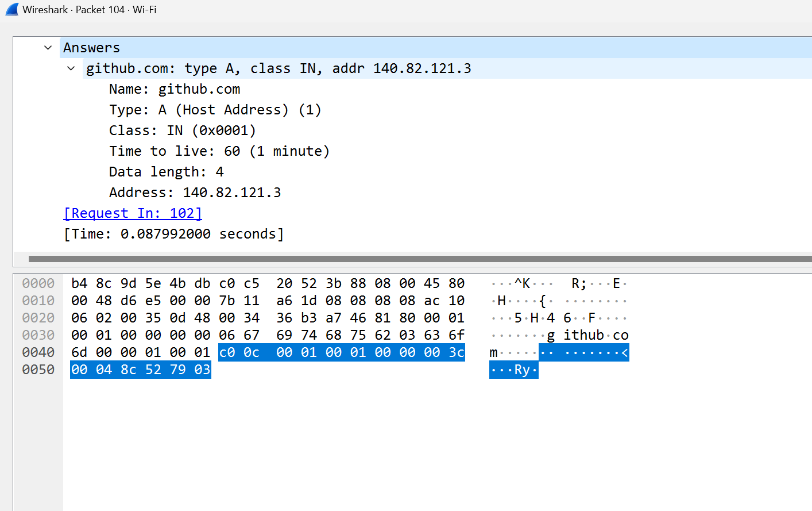Select Address: 140.82.121.3 field
Image resolution: width=812 pixels, height=511 pixels.
click(x=195, y=193)
